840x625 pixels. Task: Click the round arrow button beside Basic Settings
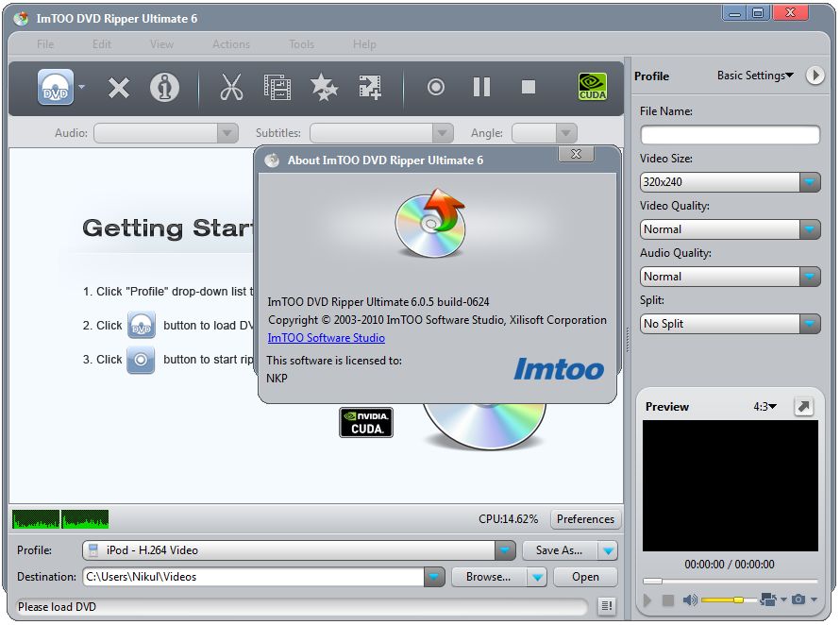pos(815,75)
